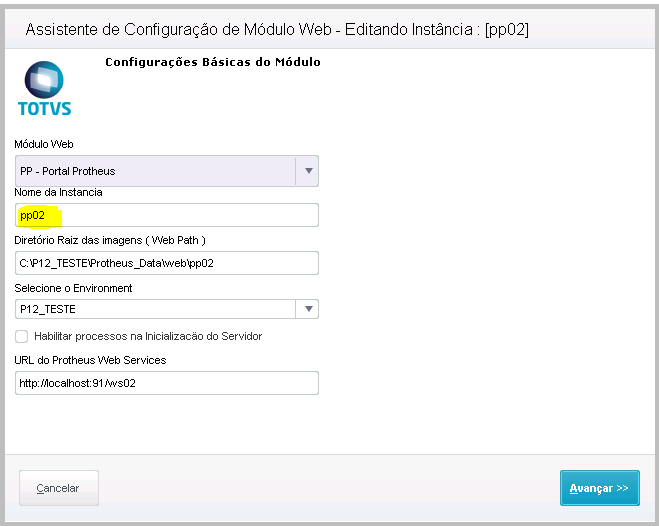Click the TOTVS circular logo emblem
The image size is (659, 526).
pyautogui.click(x=44, y=79)
